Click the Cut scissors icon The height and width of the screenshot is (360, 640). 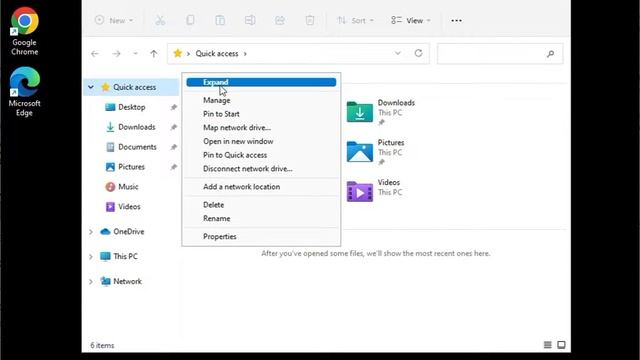[x=160, y=20]
